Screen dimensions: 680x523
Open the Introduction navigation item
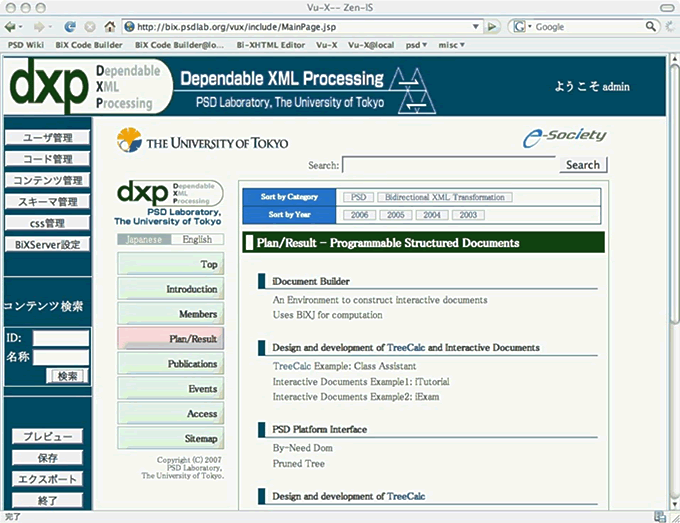[170, 289]
